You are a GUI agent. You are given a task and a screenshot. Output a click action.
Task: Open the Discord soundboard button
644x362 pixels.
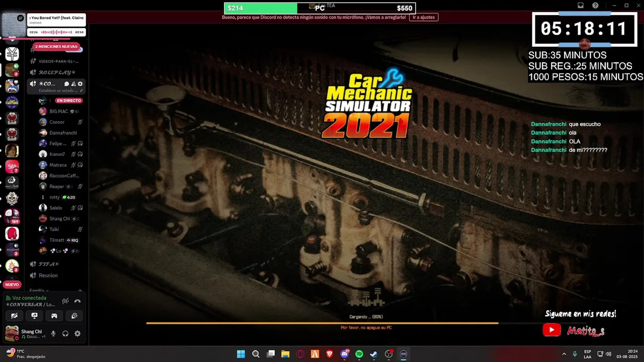point(74,316)
